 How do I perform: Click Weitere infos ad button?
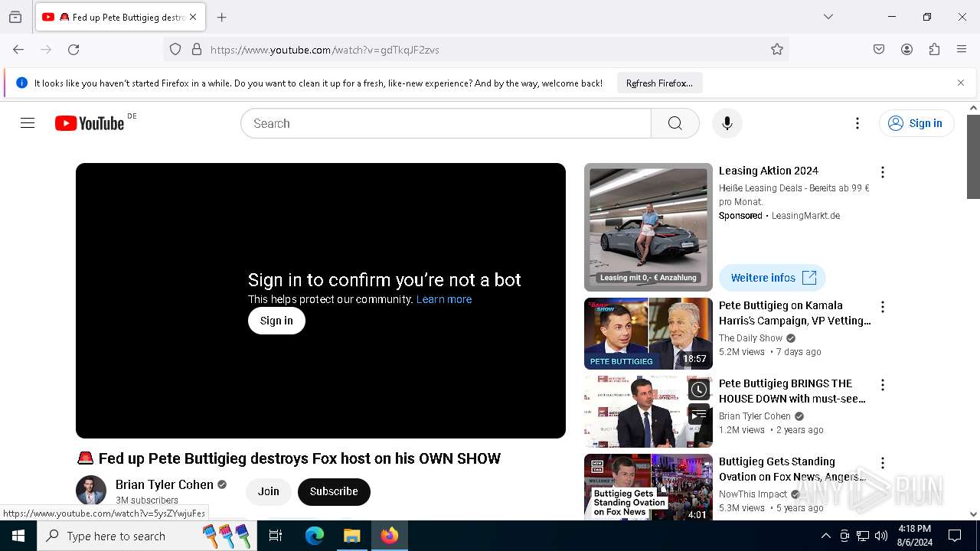click(x=773, y=278)
